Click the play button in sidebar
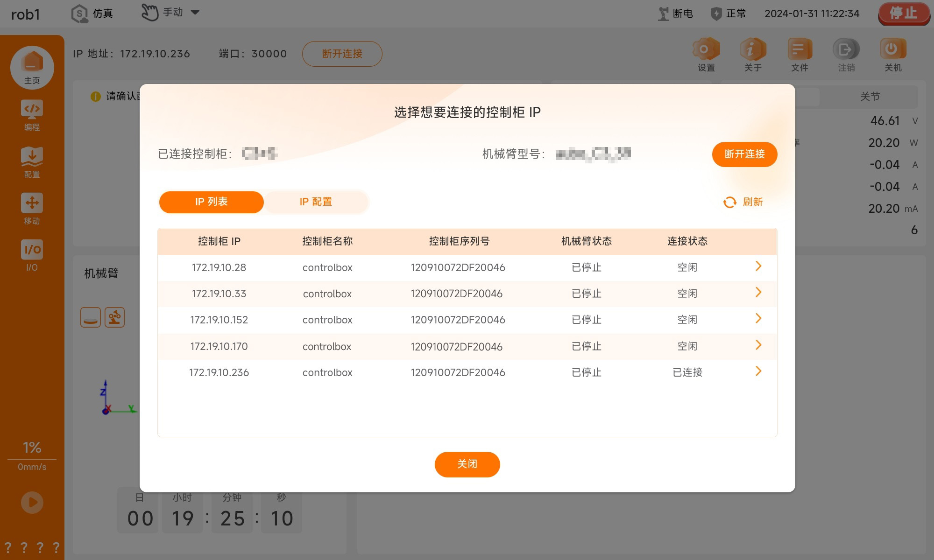This screenshot has height=560, width=934. [32, 503]
